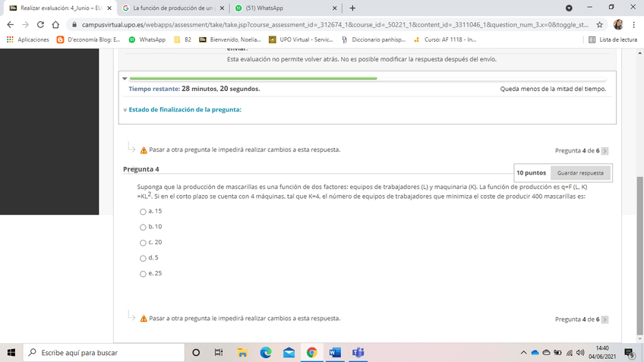
Task: Close the La función de producción tab
Action: 222,8
